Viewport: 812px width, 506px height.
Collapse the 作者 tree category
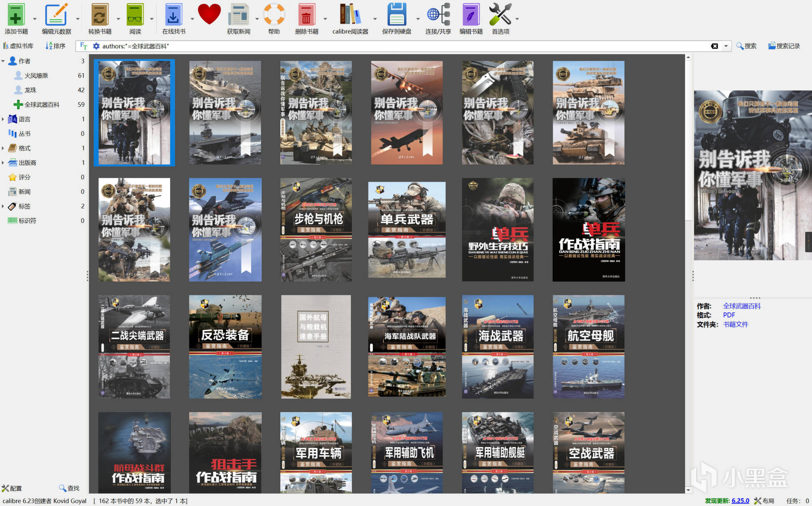tap(3, 61)
